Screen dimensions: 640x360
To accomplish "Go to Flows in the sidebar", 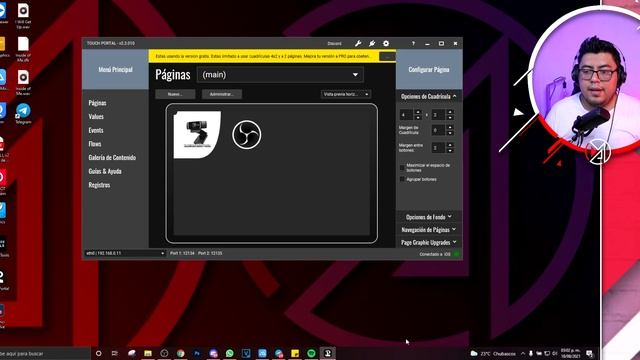I will (x=95, y=144).
